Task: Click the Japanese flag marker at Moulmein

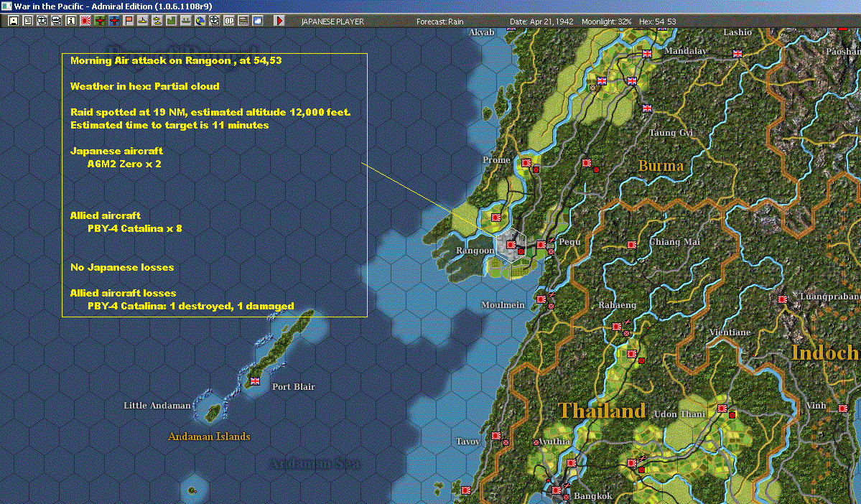Action: pyautogui.click(x=541, y=299)
